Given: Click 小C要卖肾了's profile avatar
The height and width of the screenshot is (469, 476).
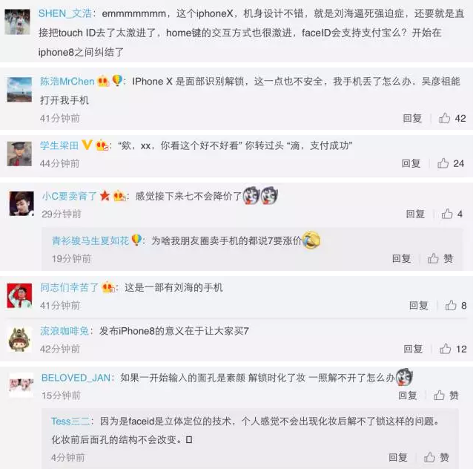Looking at the screenshot, I should coord(22,203).
